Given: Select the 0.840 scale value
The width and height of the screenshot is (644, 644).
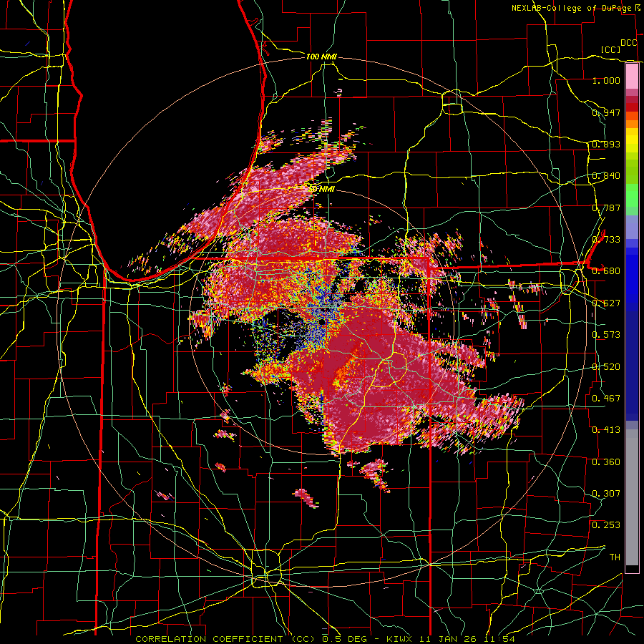Looking at the screenshot, I should click(606, 175).
